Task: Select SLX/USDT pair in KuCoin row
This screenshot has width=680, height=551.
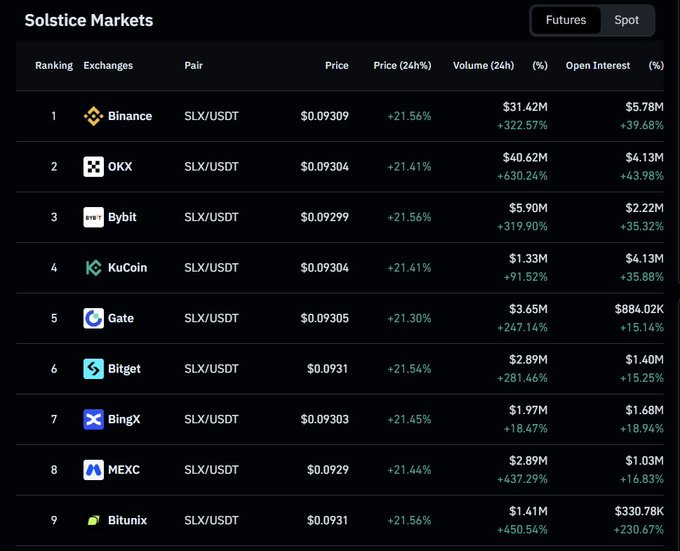Action: [211, 268]
